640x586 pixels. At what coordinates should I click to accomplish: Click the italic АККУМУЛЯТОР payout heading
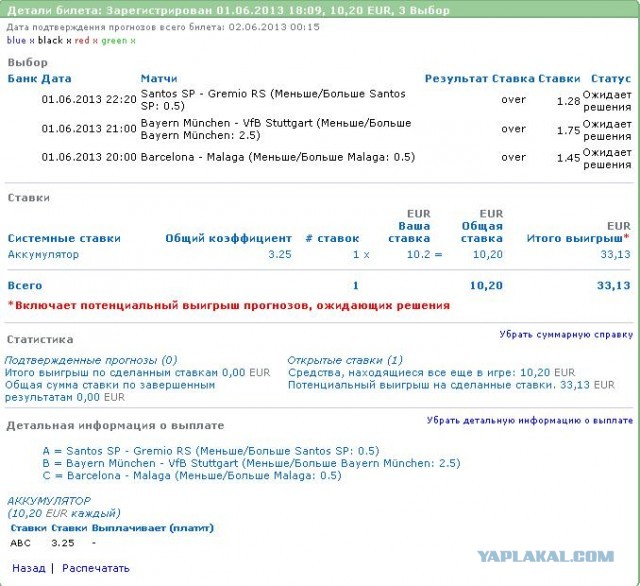48,500
